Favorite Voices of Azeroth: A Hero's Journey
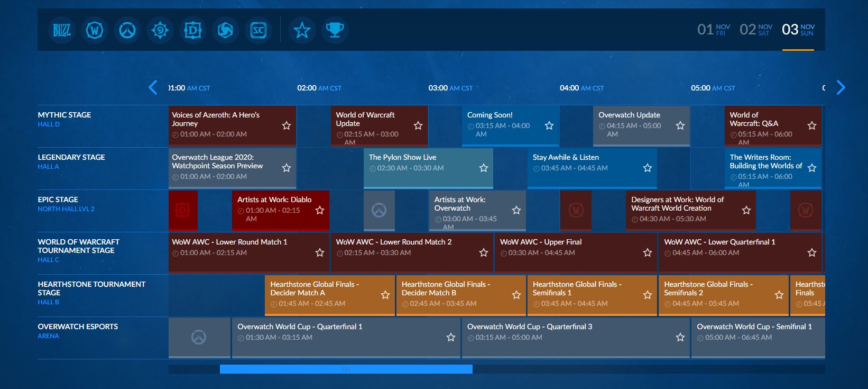Image resolution: width=868 pixels, height=389 pixels. pos(287,126)
